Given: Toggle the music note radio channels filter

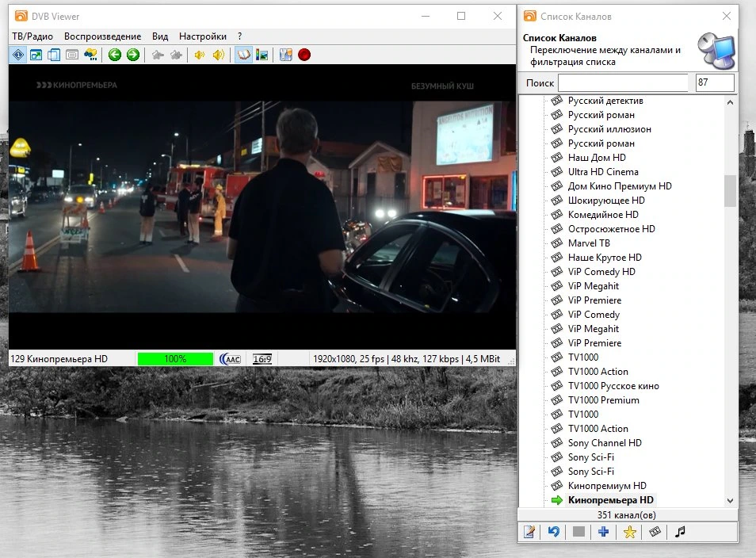Looking at the screenshot, I should pos(680,532).
